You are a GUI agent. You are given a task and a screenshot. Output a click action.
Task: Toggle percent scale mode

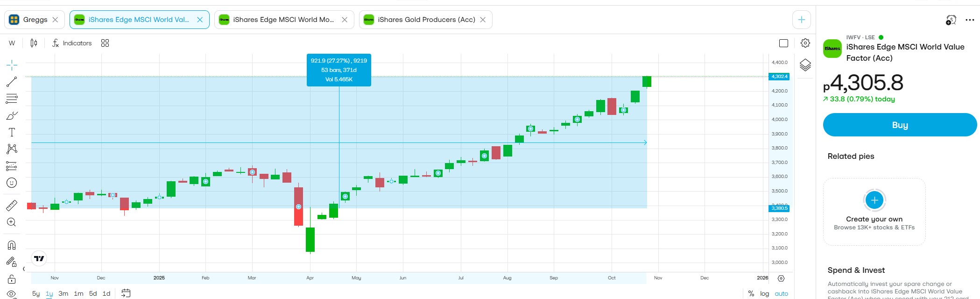[x=751, y=293]
